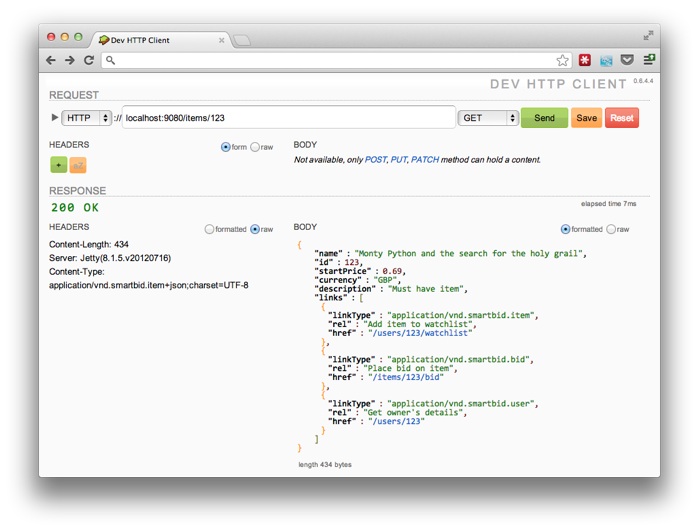Image resolution: width=699 pixels, height=531 pixels.
Task: Click the browser forward arrow
Action: [70, 60]
